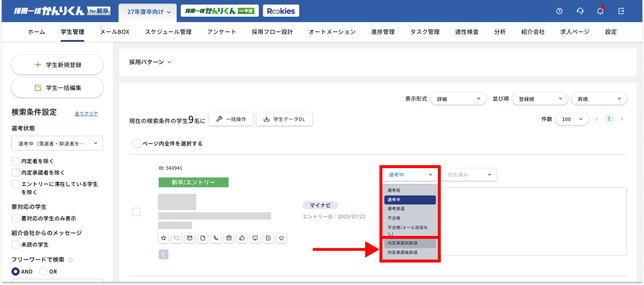This screenshot has width=644, height=285.
Task: Click the envelope mail icon on student card
Action: click(190, 238)
